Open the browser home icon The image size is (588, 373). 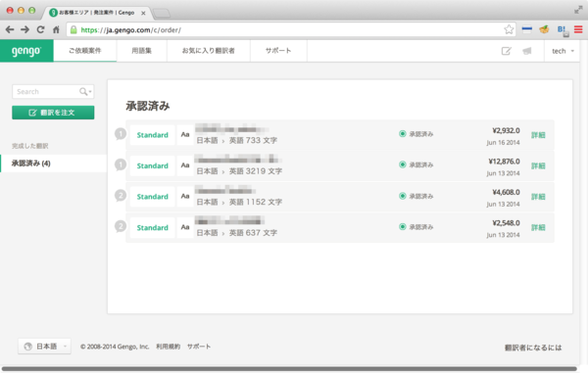pos(56,29)
